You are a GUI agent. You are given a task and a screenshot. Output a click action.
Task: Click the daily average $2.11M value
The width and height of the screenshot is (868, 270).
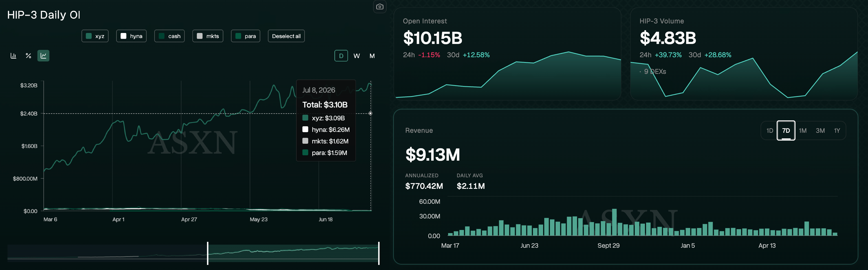click(471, 186)
